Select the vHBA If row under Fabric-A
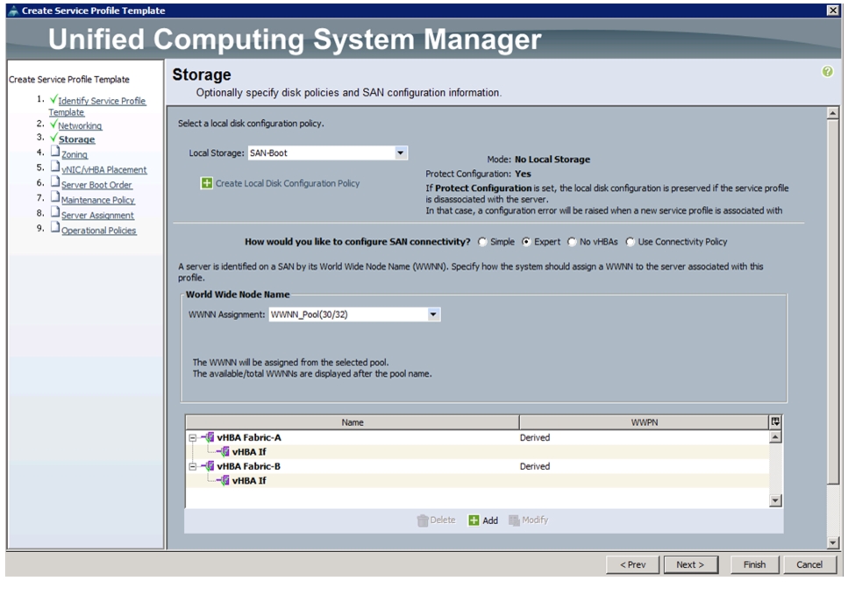848x616 pixels. click(x=249, y=452)
